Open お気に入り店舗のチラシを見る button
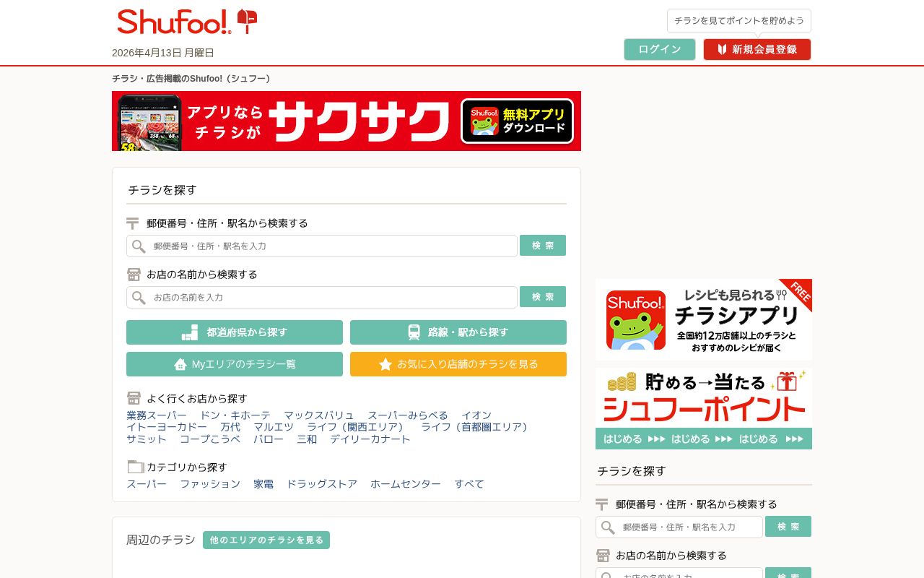Image resolution: width=924 pixels, height=578 pixels. (x=458, y=364)
